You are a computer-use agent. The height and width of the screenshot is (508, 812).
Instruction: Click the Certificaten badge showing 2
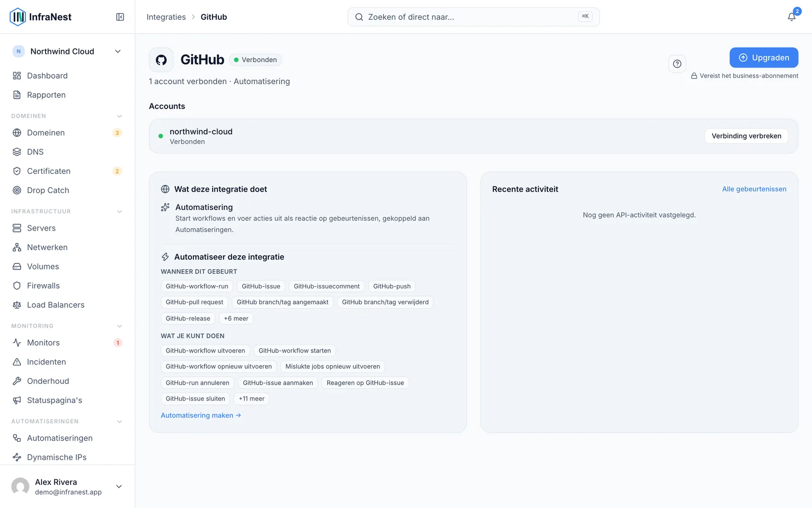click(x=117, y=171)
